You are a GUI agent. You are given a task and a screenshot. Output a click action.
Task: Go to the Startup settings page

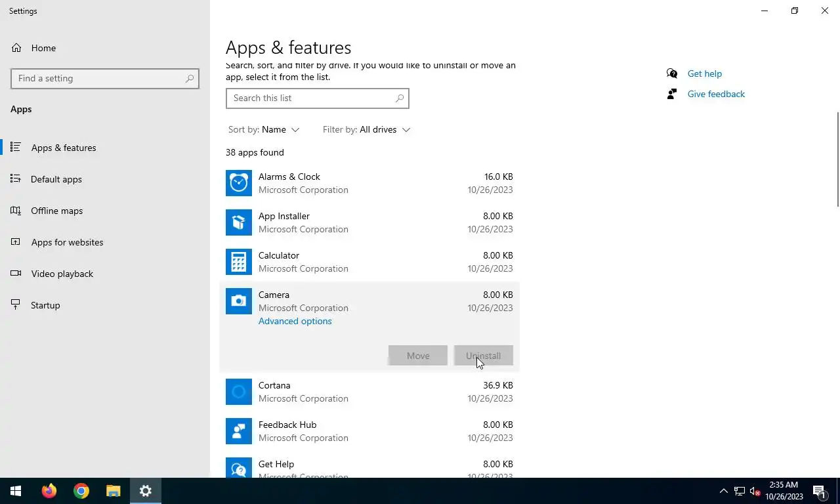45,305
